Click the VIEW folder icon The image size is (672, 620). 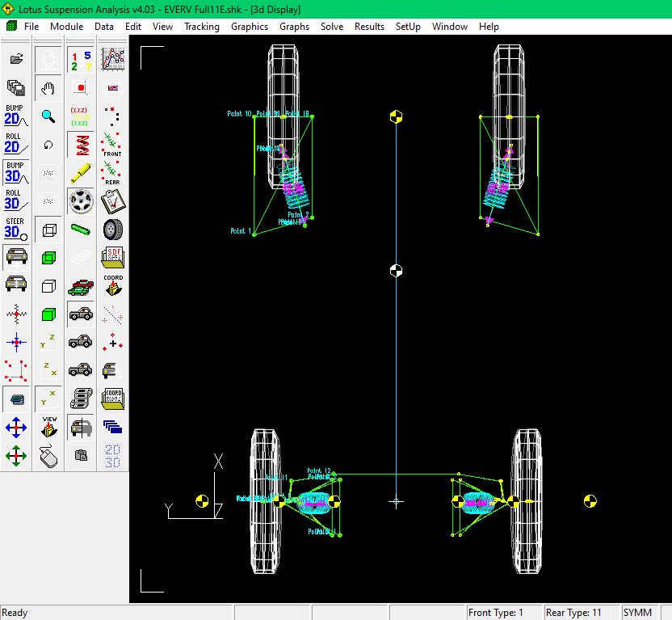(x=48, y=428)
